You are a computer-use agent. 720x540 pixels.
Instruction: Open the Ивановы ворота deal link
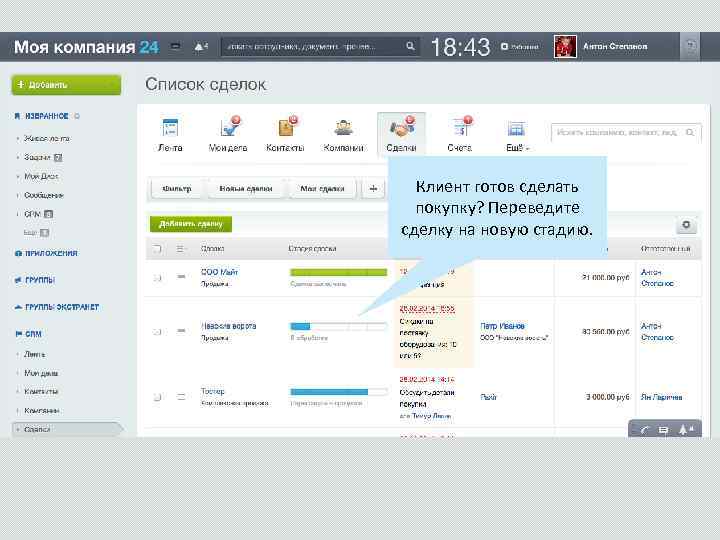tap(228, 326)
